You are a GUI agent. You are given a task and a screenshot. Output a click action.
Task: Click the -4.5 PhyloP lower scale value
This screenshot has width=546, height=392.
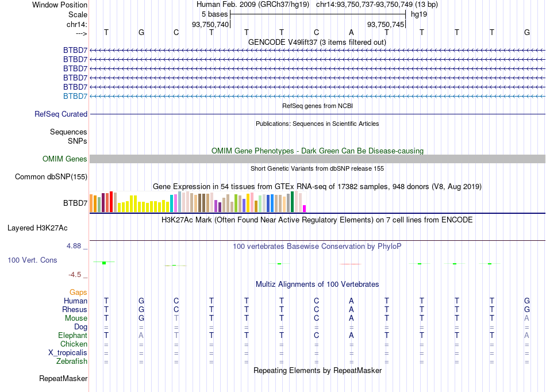[x=75, y=275]
